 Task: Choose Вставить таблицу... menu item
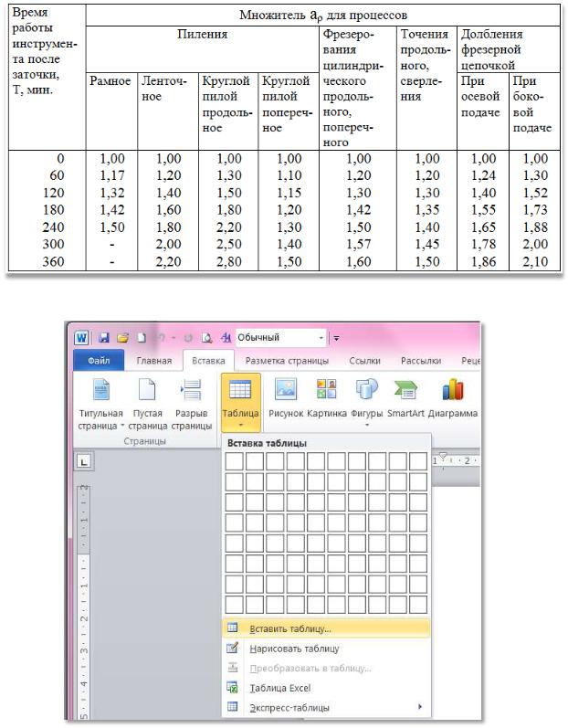(x=326, y=628)
